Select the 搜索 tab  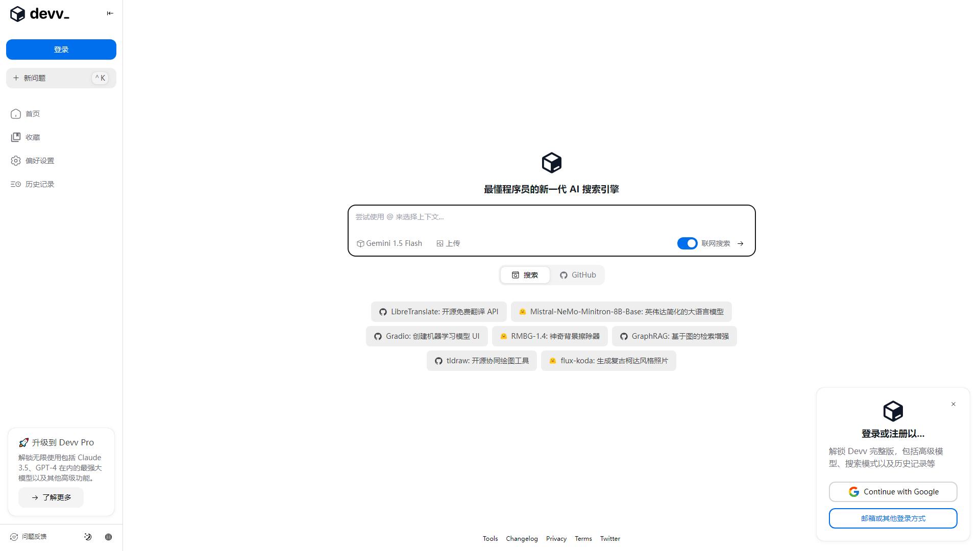[525, 275]
